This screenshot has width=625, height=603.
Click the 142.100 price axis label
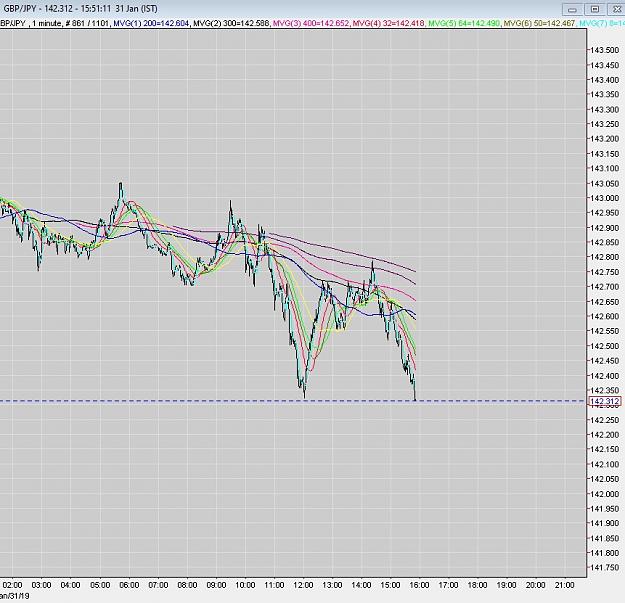click(x=605, y=464)
